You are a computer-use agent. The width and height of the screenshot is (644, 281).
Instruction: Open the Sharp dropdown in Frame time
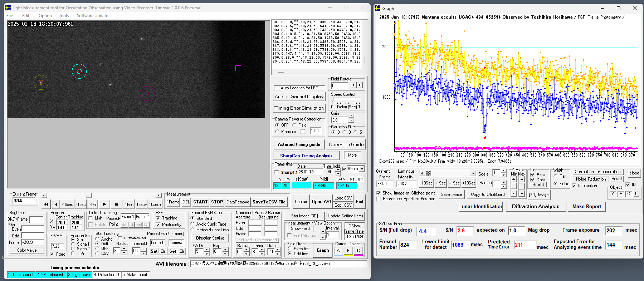(x=362, y=169)
